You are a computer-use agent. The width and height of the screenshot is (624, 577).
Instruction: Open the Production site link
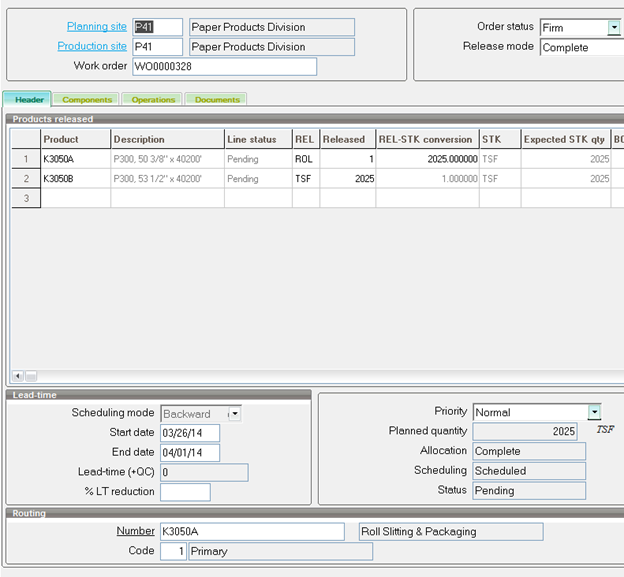[92, 46]
